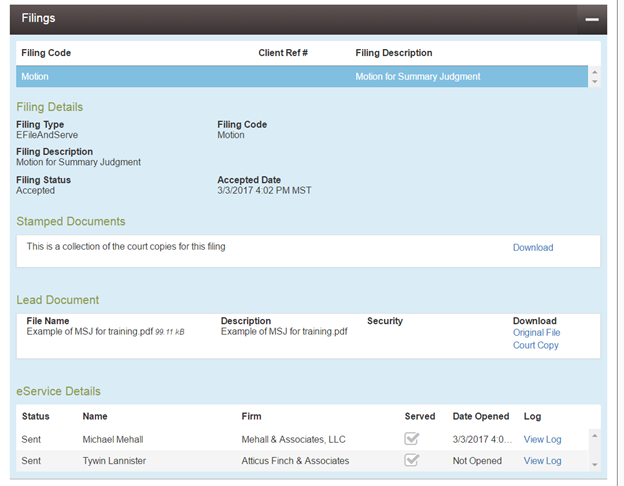Screen dimensions: 624x486
Task: Click the Filing Description column header
Action: (x=393, y=53)
